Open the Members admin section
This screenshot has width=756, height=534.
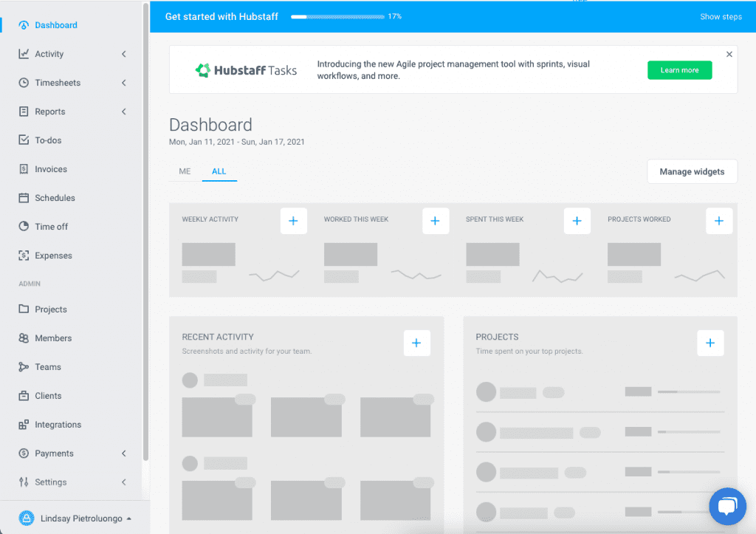(53, 338)
